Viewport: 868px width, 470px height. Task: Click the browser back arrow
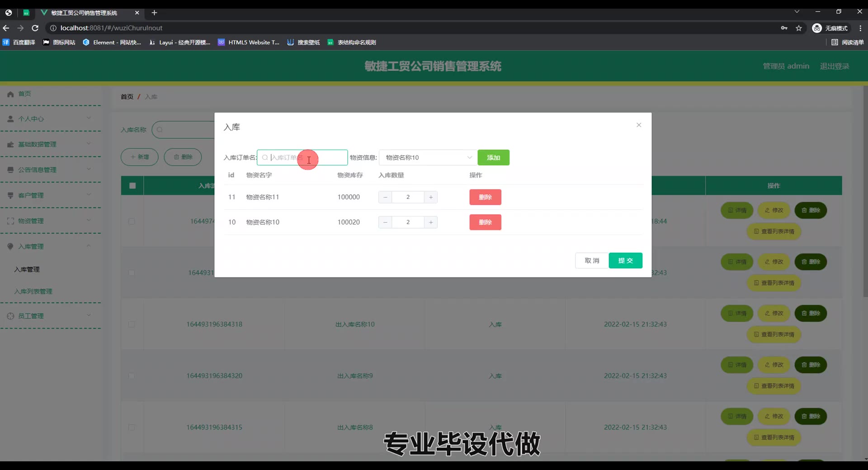(x=6, y=28)
